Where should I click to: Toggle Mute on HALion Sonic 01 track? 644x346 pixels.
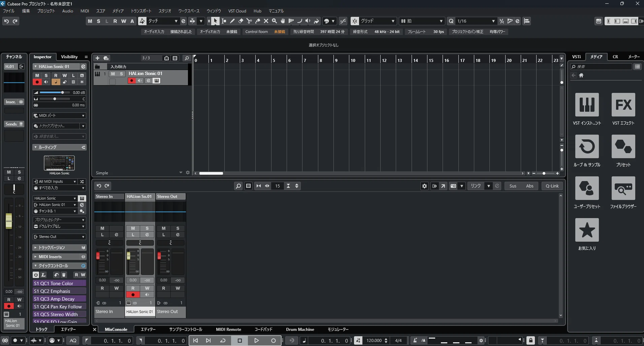click(x=113, y=74)
